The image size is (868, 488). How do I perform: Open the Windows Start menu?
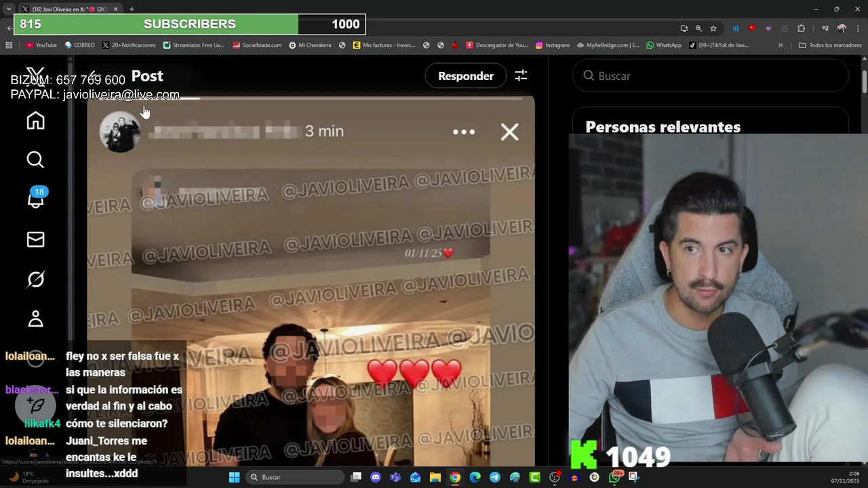[234, 477]
